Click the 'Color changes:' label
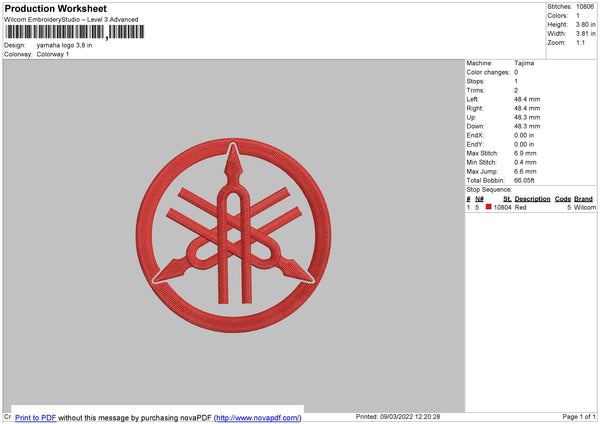 (488, 72)
